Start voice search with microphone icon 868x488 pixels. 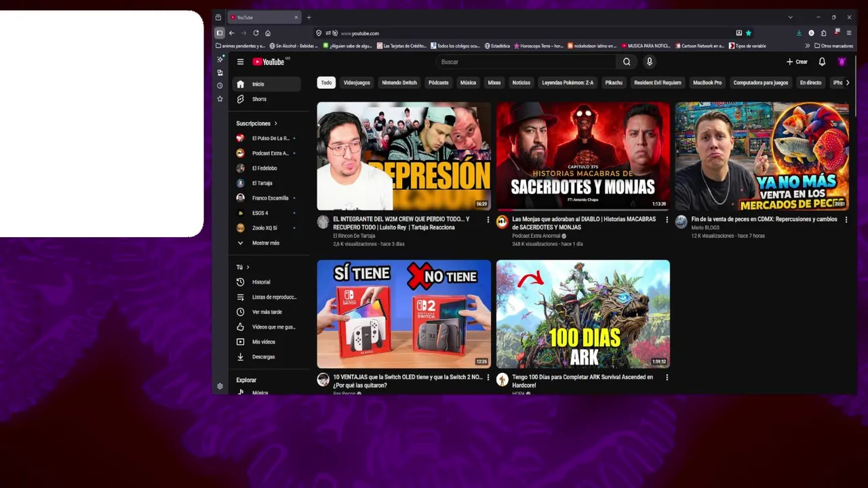coord(649,62)
